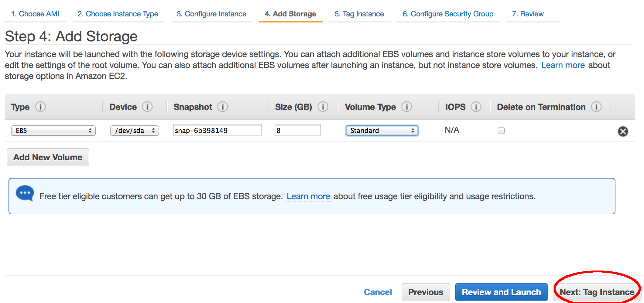
Task: Toggle the Delete on Termination checkbox
Action: click(501, 131)
